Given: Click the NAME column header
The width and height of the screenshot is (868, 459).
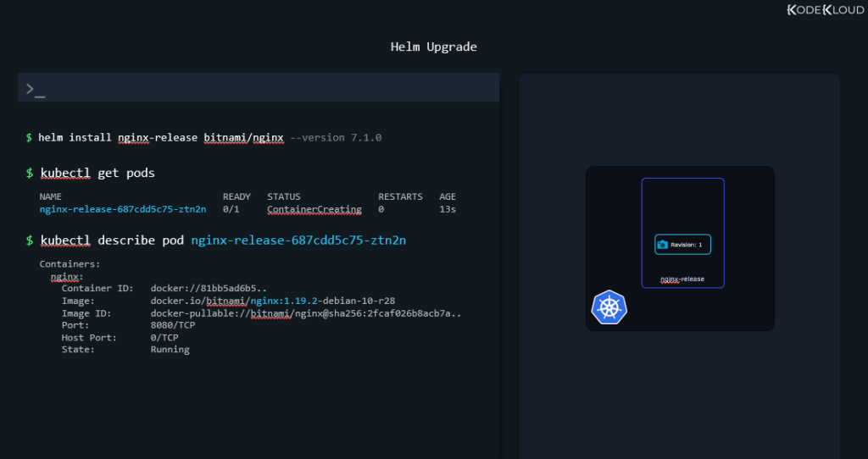Looking at the screenshot, I should tap(50, 196).
